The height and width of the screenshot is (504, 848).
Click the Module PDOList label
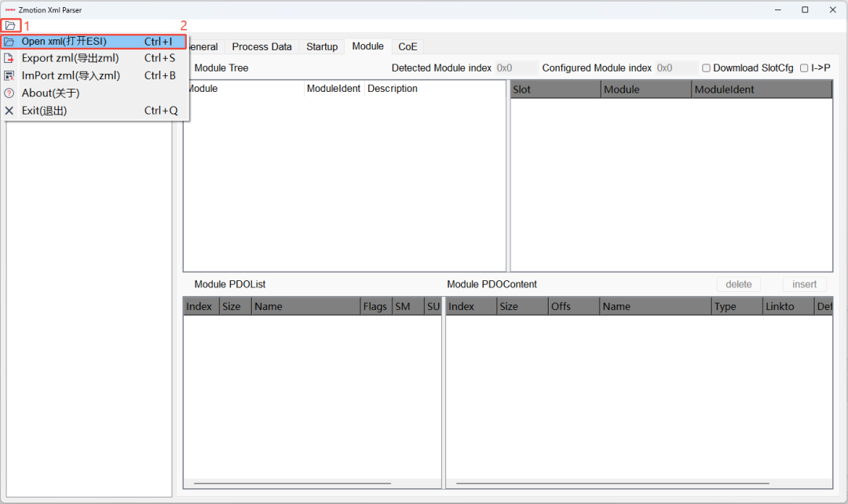(230, 284)
